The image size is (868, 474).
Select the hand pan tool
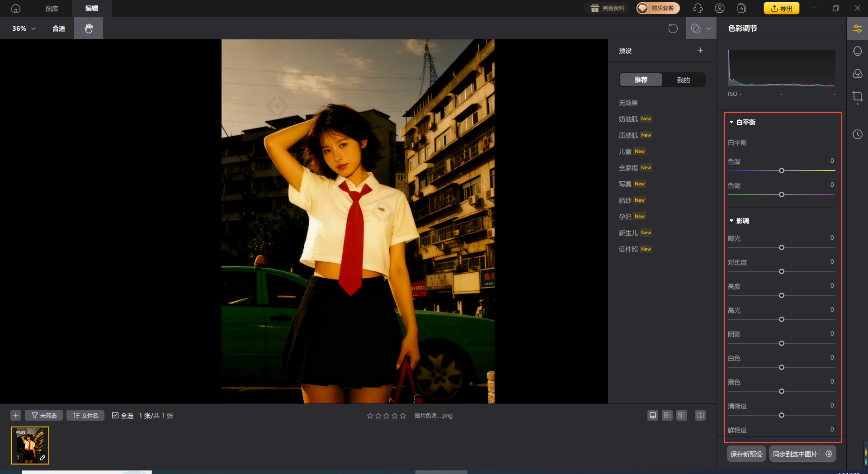click(x=89, y=28)
